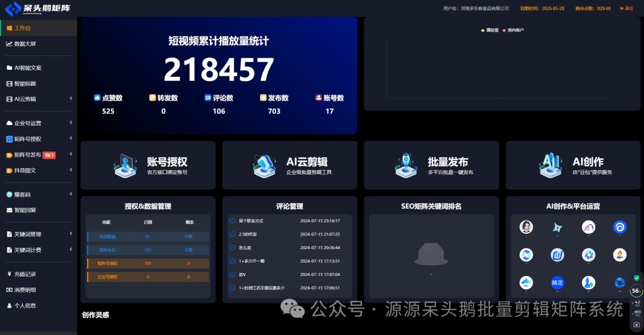Open the blue-green wave tool icon
644x335 pixels.
pyautogui.click(x=526, y=283)
